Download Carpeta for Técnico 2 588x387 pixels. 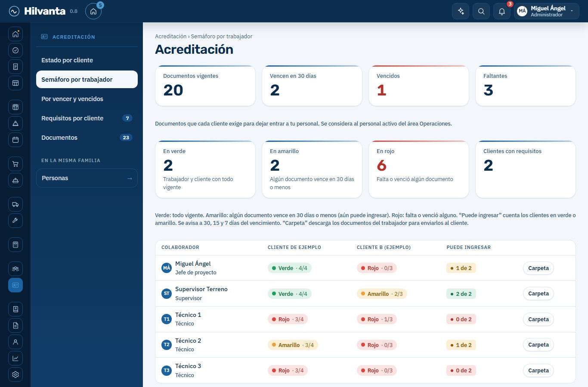point(538,345)
